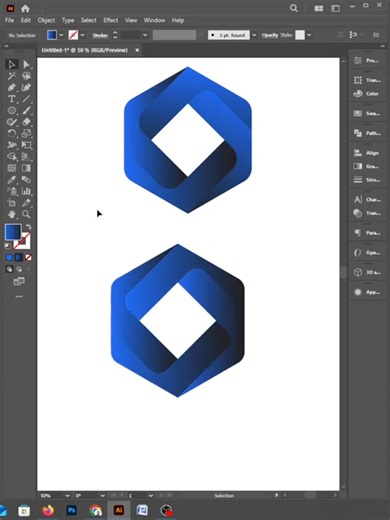Screen dimensions: 390x520
Task: Change Screen Mode button
Action: (x=19, y=282)
